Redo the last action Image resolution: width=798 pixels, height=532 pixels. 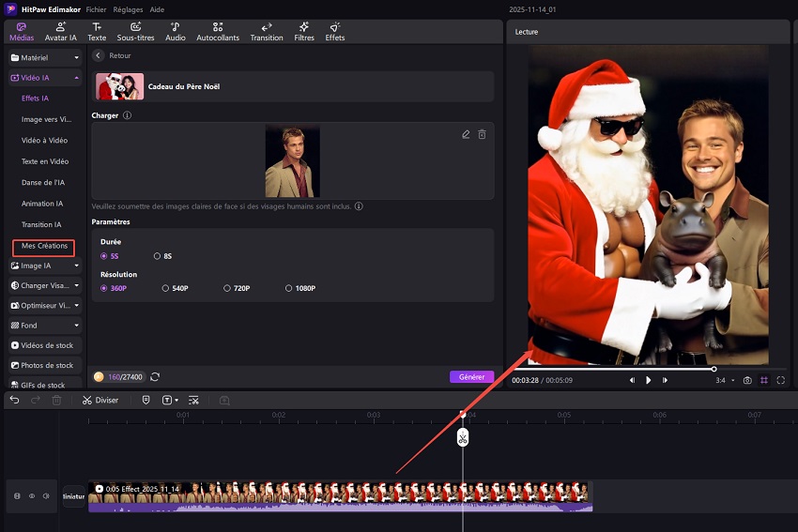(35, 401)
